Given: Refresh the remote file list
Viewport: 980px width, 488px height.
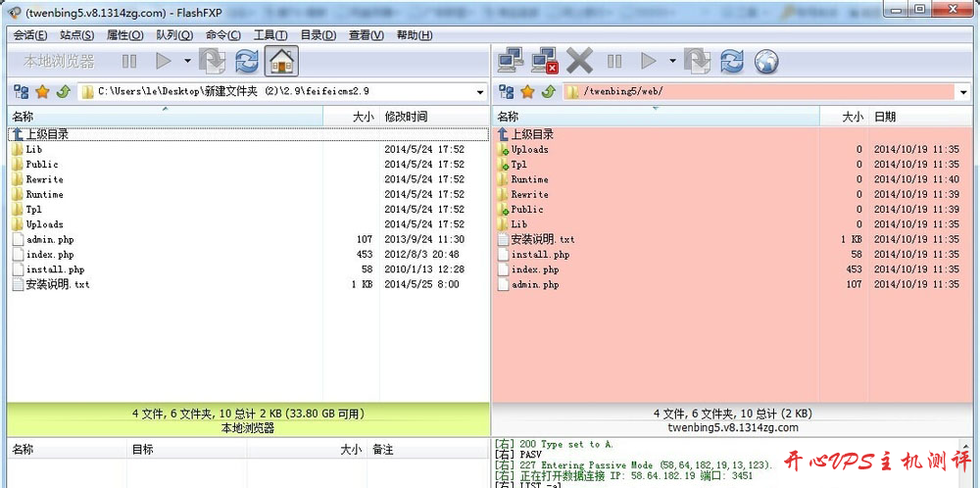Looking at the screenshot, I should point(732,61).
